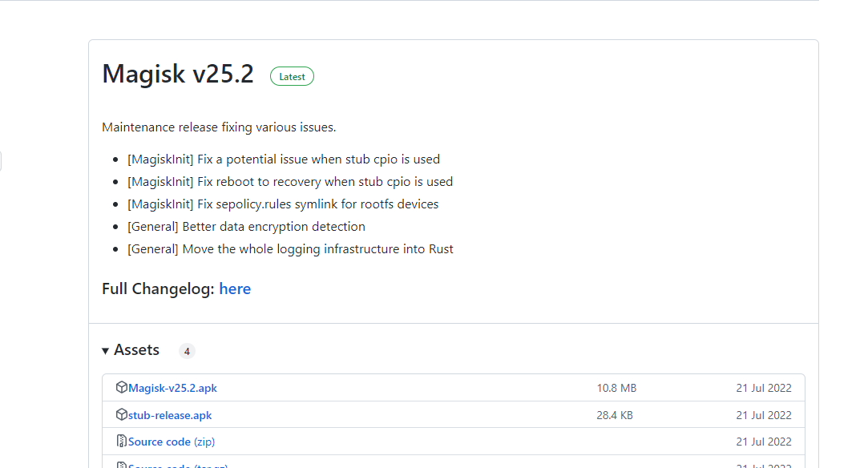This screenshot has width=868, height=468.
Task: Click the 21 Jul 2022 date for stub-release.apk
Action: (763, 415)
